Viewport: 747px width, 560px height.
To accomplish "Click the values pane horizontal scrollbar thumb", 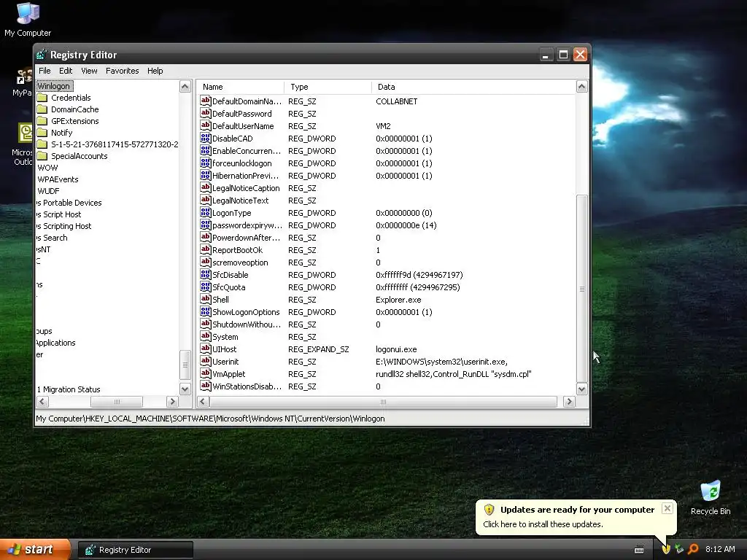I will 383,402.
